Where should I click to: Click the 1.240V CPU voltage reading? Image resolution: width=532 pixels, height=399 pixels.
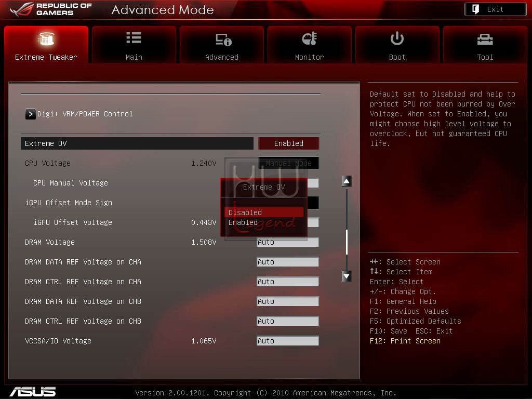tap(204, 163)
